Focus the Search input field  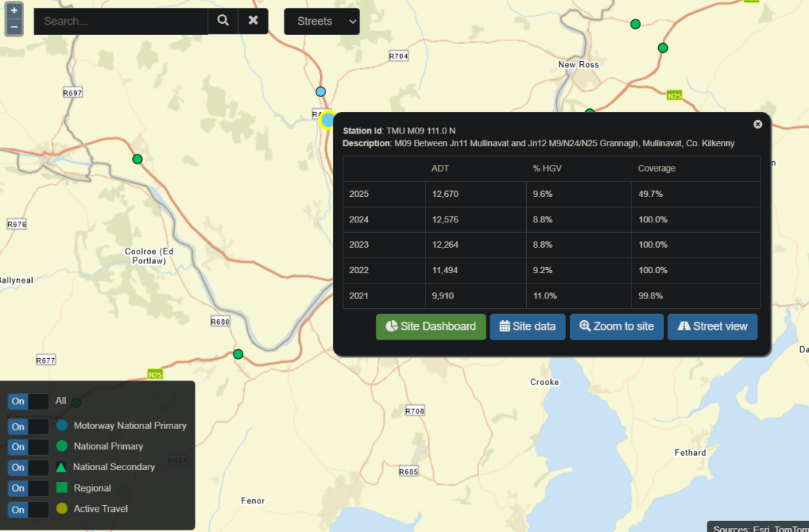click(x=121, y=21)
